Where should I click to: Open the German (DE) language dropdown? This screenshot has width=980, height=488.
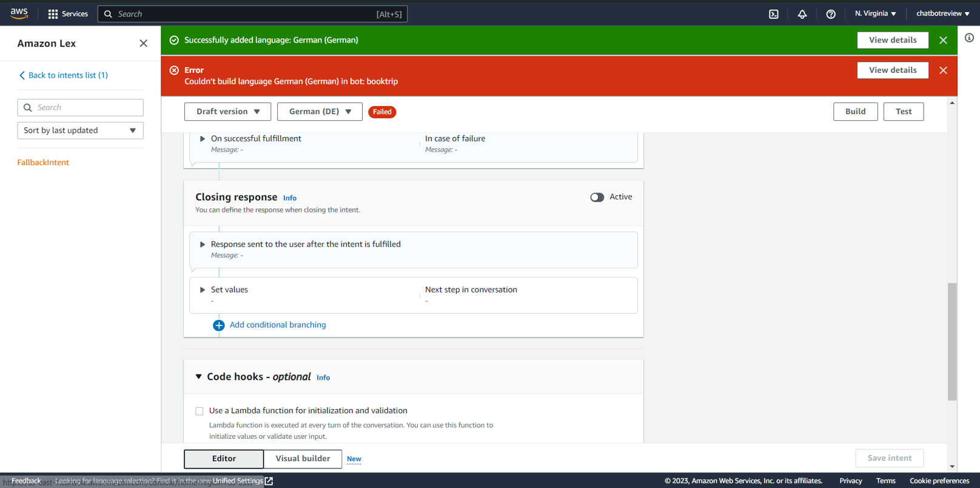320,112
